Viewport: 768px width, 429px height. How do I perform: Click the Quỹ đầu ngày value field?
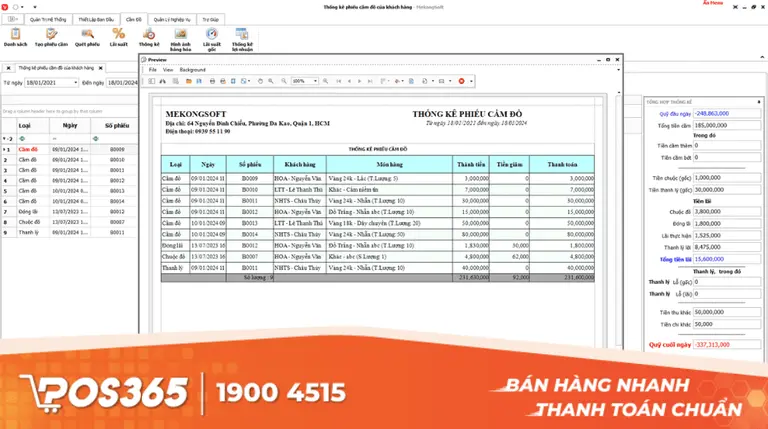(x=727, y=114)
